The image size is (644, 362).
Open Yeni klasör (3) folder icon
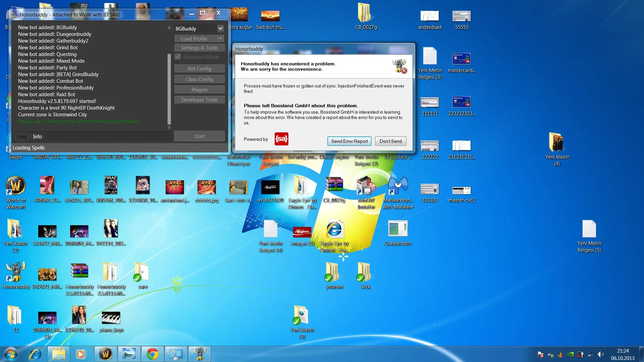[302, 322]
